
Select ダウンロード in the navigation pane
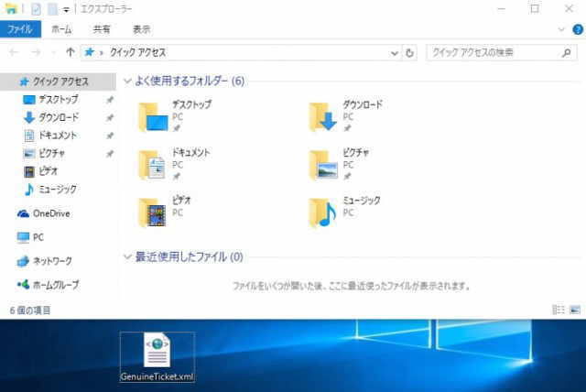[x=58, y=117]
